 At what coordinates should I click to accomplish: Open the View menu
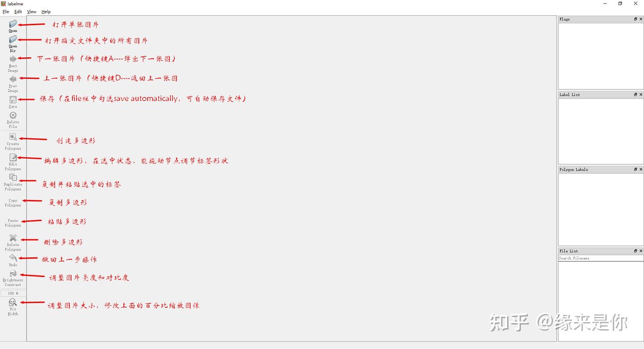click(32, 12)
